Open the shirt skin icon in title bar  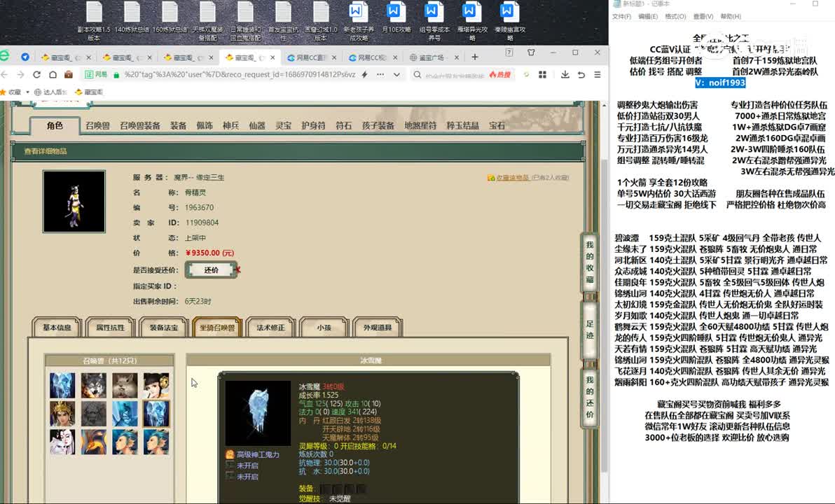(x=531, y=52)
